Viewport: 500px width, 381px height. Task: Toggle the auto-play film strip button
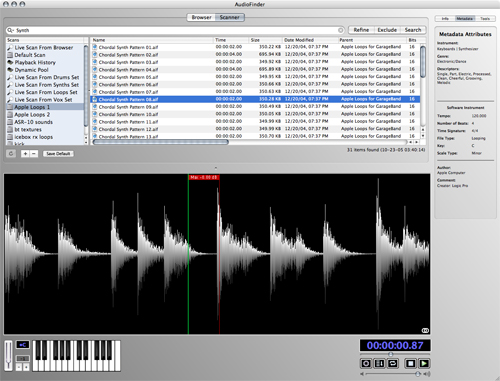click(379, 363)
